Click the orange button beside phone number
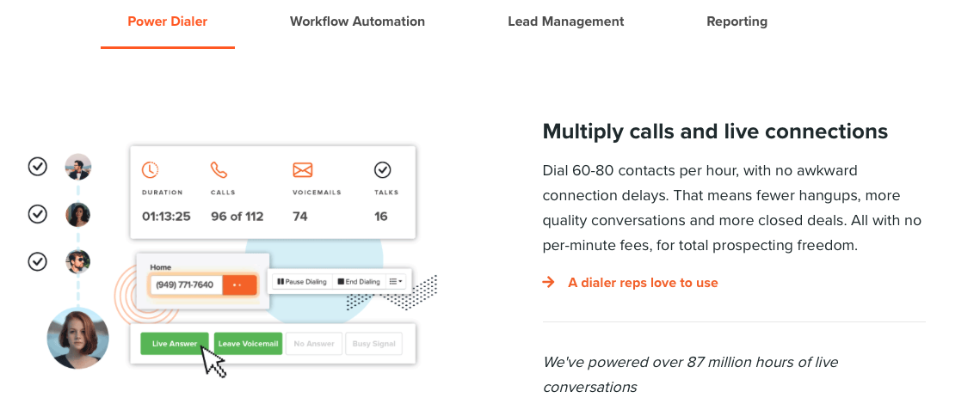 pyautogui.click(x=240, y=284)
